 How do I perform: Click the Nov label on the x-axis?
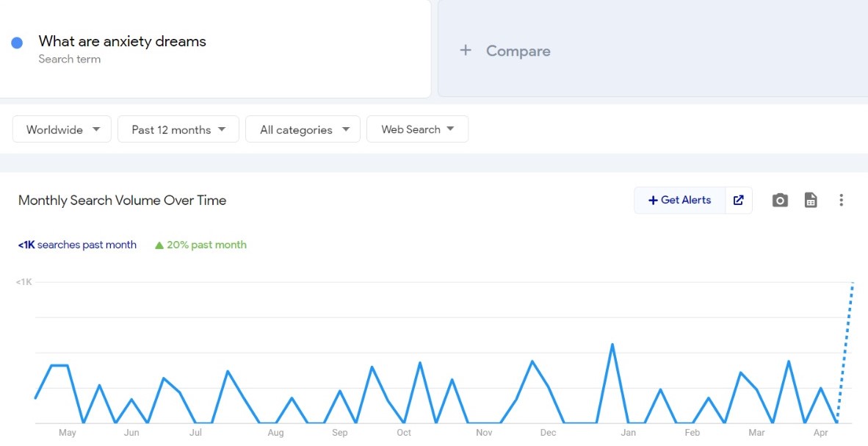tap(485, 434)
